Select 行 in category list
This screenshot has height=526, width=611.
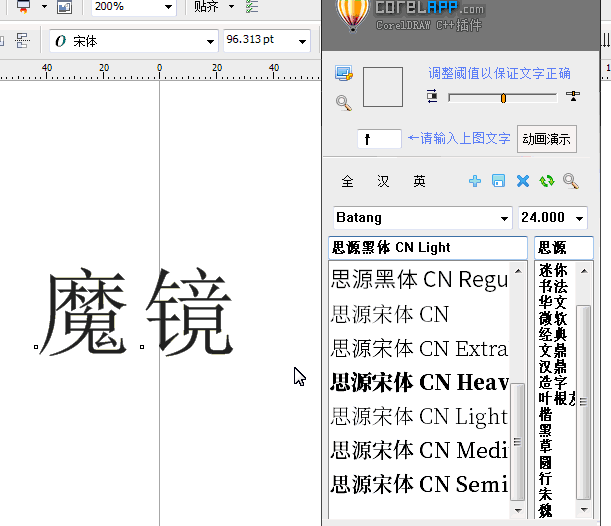546,479
